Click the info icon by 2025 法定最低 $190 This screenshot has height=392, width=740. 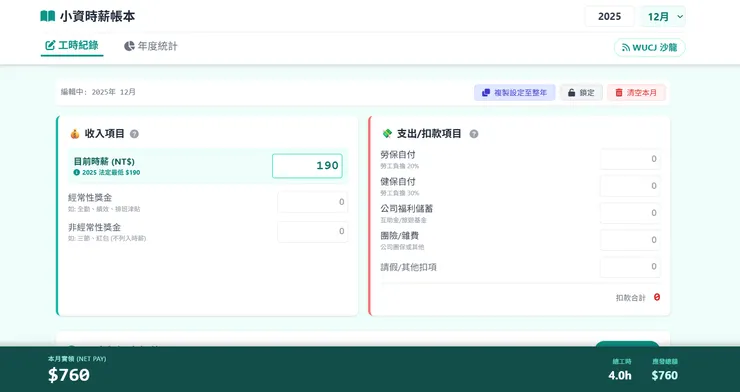coord(76,173)
